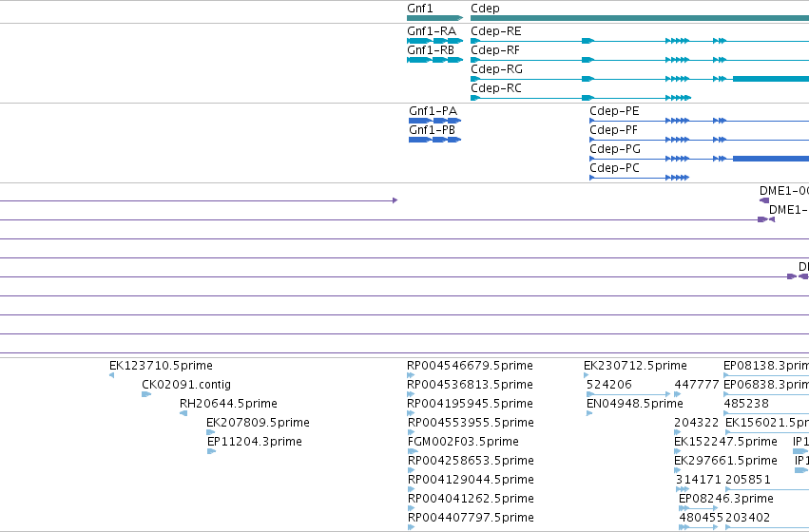Click the Gnf1-PB protein glyph
Screen dimensions: 809x532
coord(435,140)
